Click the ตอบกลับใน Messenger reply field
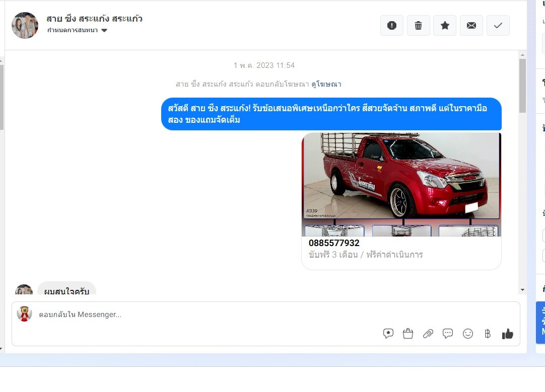The image size is (545, 392). 201,315
